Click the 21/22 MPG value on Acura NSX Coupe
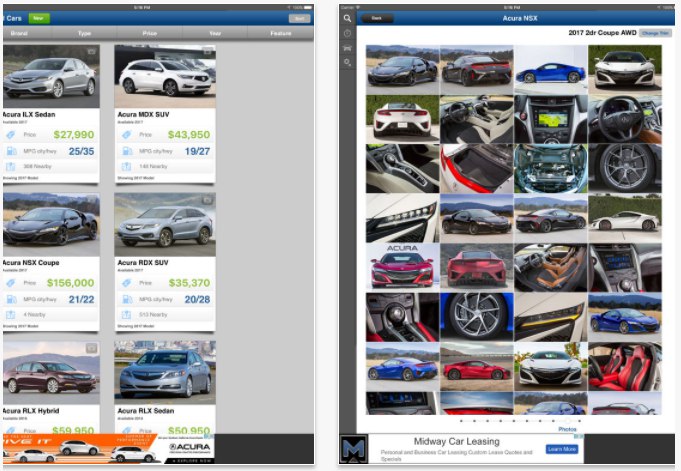This screenshot has height=471, width=681. [x=81, y=300]
